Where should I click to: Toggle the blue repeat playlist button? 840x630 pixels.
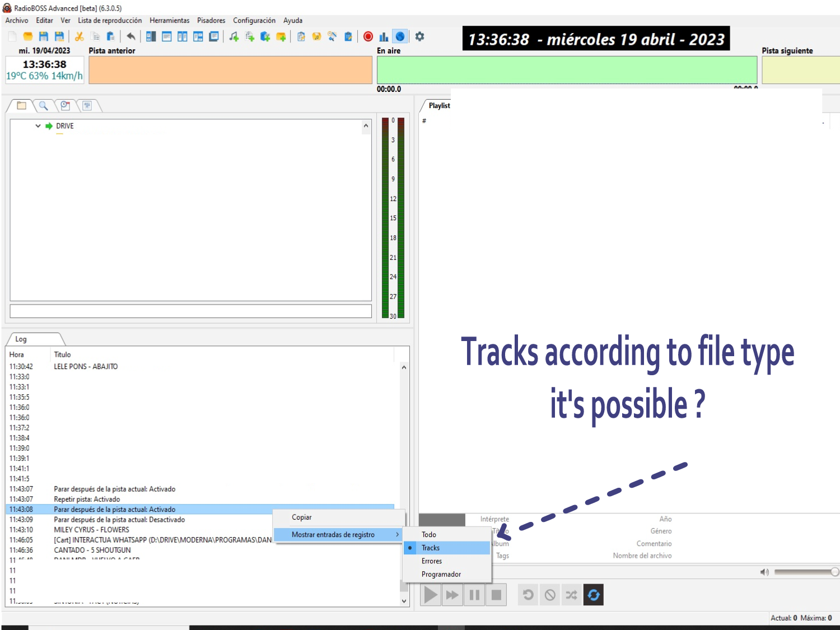coord(594,595)
